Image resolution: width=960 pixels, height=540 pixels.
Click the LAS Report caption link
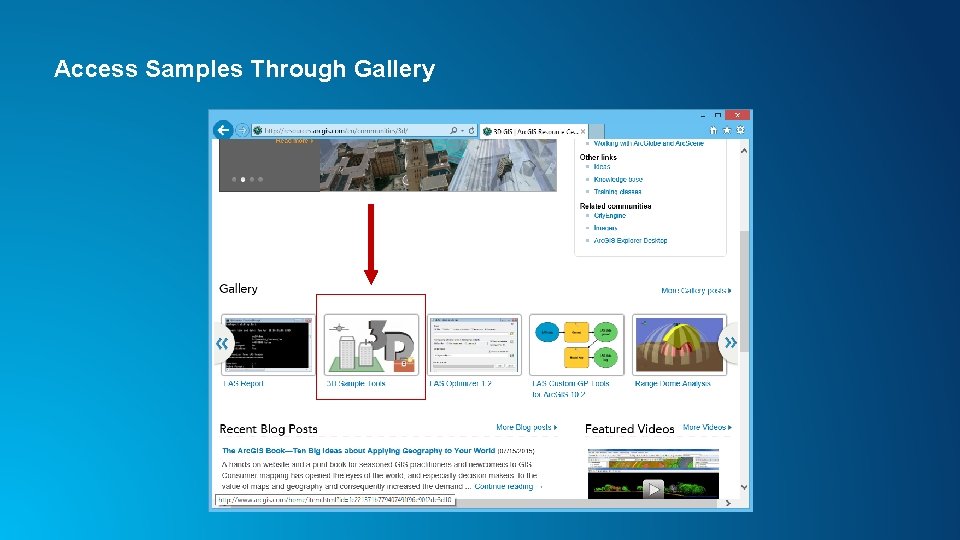(244, 384)
